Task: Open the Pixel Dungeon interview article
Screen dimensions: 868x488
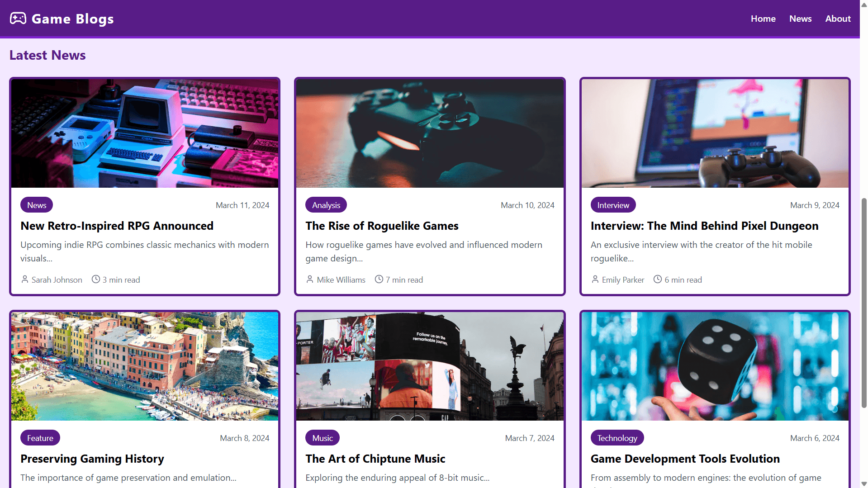Action: pyautogui.click(x=704, y=226)
